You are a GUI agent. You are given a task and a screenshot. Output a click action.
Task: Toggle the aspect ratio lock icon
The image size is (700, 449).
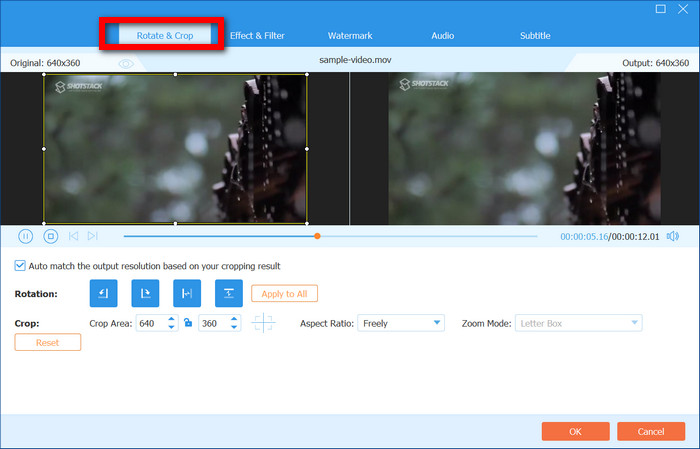(x=187, y=323)
